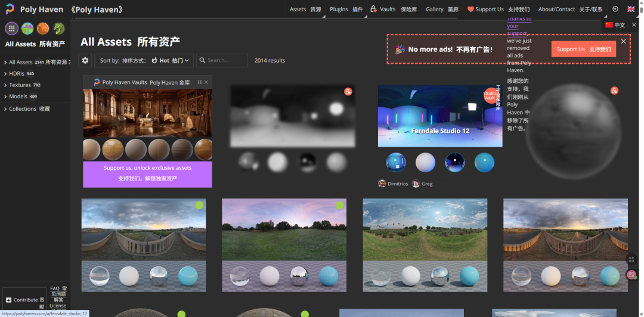This screenshot has height=317, width=644.
Task: Follow the Thanks to your support link
Action: pos(519,26)
